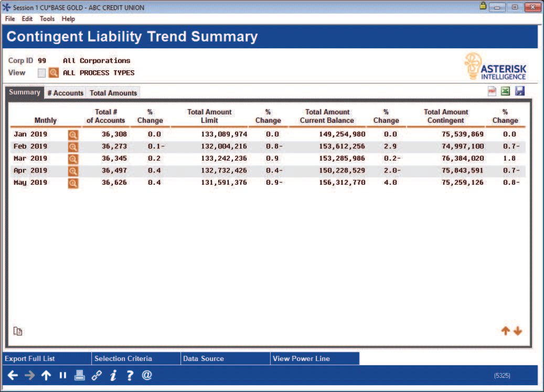Click the printer icon in footer
This screenshot has height=392, width=544.
[x=79, y=375]
